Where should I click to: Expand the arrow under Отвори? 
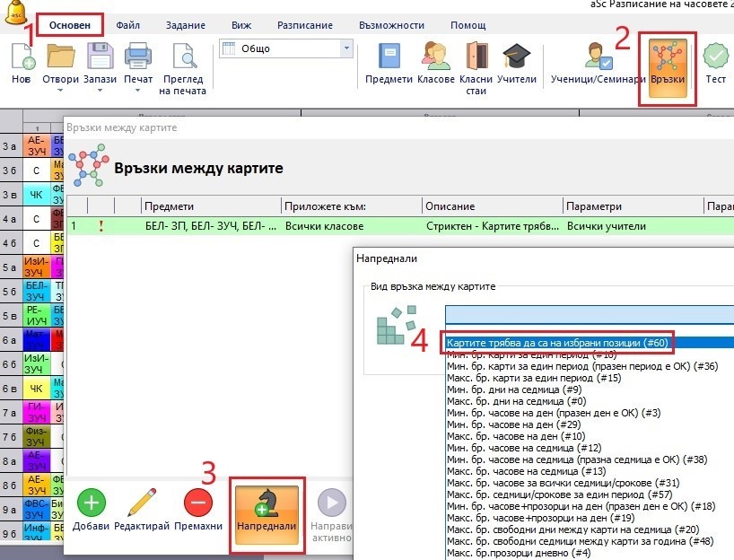coord(60,91)
